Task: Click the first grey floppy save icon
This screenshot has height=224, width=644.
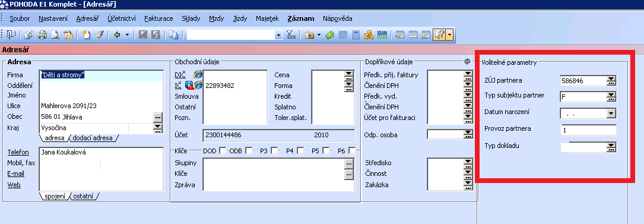Action: 142,35
